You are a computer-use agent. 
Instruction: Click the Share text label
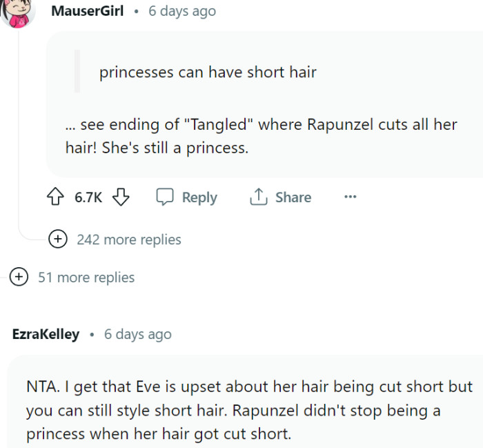[293, 197]
